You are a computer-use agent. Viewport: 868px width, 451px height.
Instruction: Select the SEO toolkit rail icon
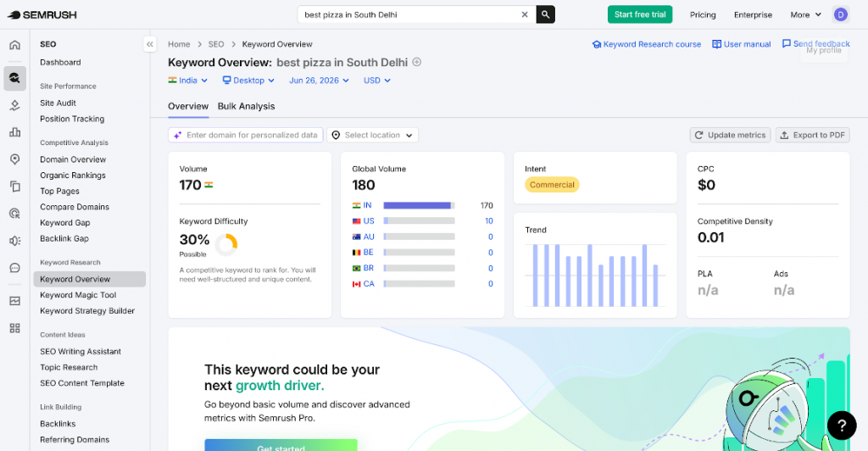point(15,78)
